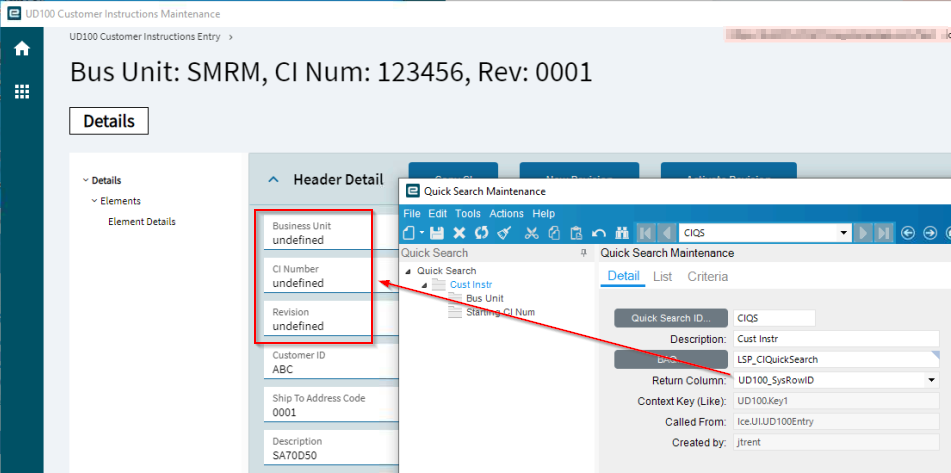The height and width of the screenshot is (473, 951).
Task: Click the forward circle arrow icon
Action: 930,233
